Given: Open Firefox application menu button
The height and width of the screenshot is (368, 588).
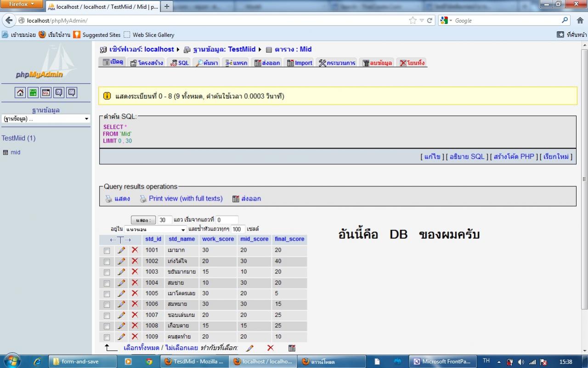Looking at the screenshot, I should click(x=22, y=4).
